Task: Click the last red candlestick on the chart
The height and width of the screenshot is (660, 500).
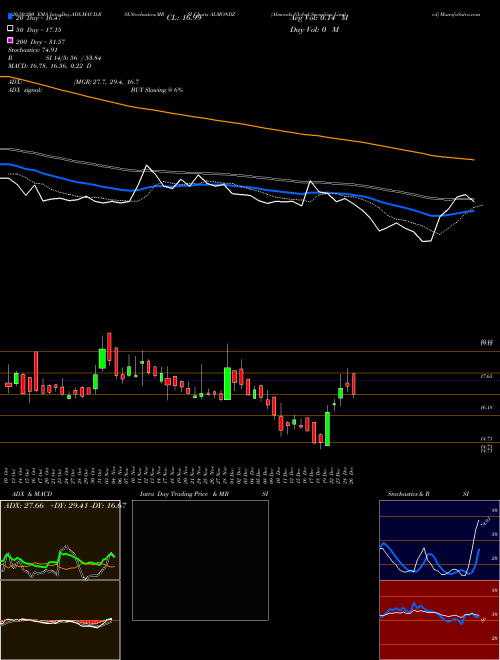Action: (x=354, y=384)
